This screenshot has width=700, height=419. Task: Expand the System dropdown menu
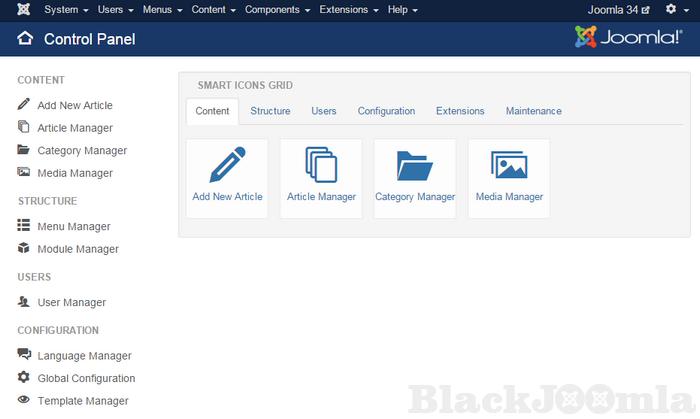pos(66,10)
